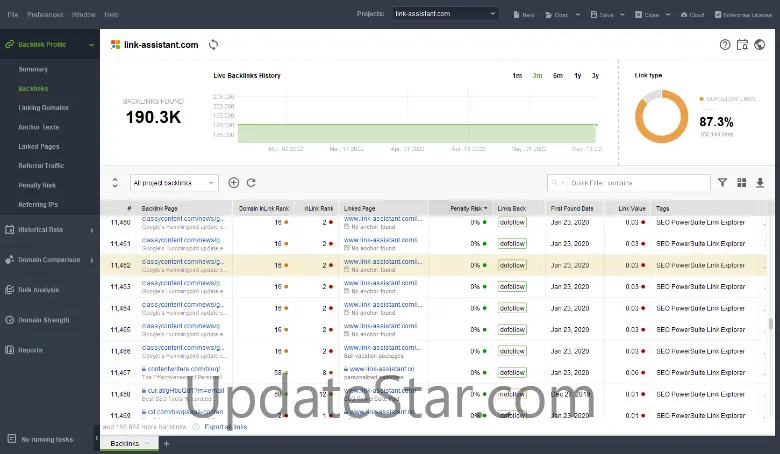Set history range to 3y
Image resolution: width=780 pixels, height=454 pixels.
point(595,76)
